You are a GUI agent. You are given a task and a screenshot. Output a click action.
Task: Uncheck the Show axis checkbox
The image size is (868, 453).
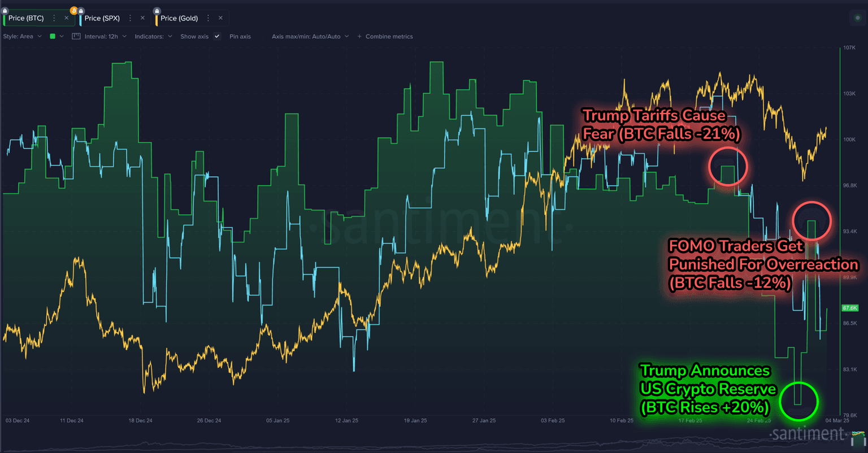coord(217,36)
